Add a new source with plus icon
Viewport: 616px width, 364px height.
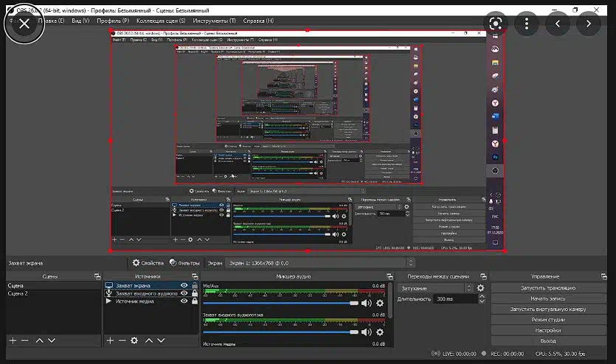[x=111, y=340]
